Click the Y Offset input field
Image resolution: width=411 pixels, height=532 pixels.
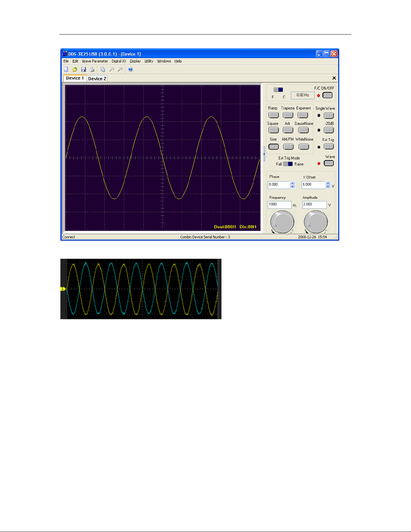pos(313,185)
